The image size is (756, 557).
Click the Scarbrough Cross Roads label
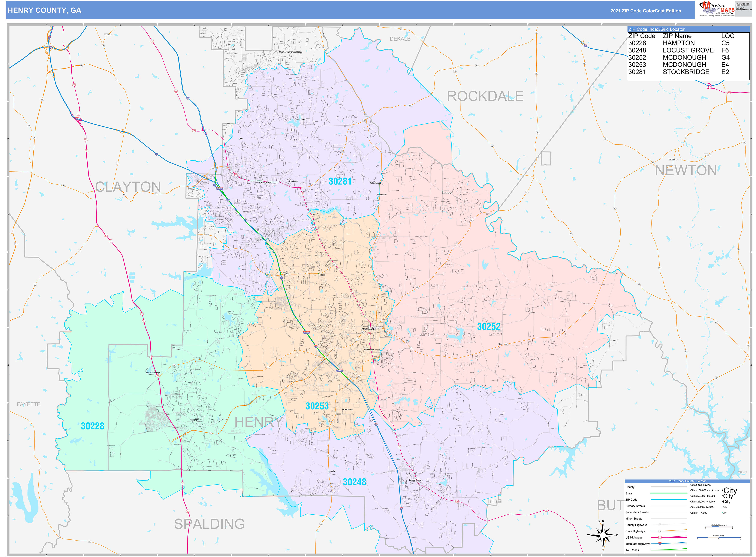[x=291, y=52]
